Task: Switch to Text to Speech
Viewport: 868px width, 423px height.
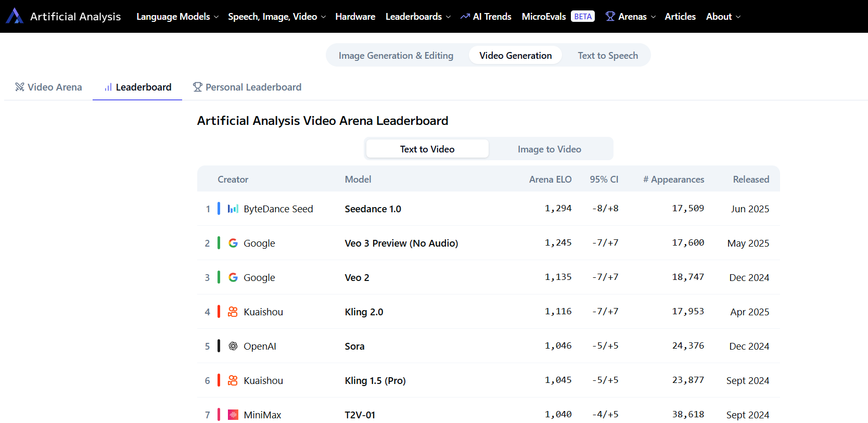Action: [608, 56]
